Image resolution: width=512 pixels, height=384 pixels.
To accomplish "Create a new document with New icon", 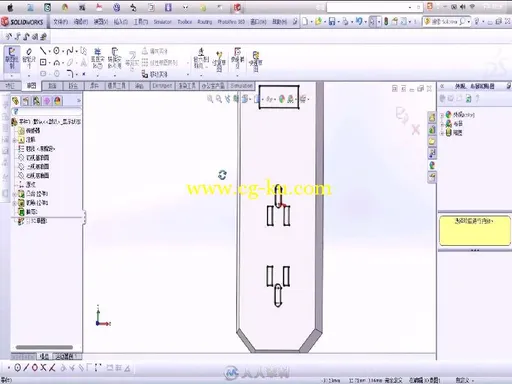I will [305, 22].
